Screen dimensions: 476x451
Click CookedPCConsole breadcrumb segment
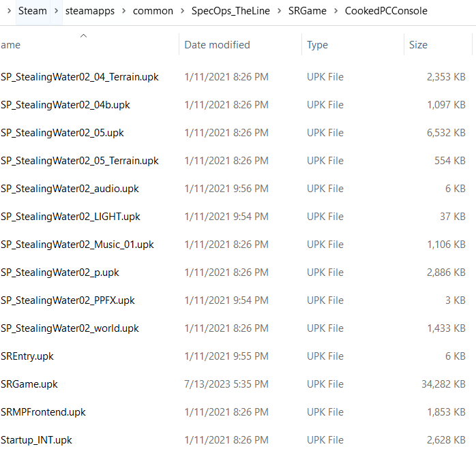(x=386, y=11)
